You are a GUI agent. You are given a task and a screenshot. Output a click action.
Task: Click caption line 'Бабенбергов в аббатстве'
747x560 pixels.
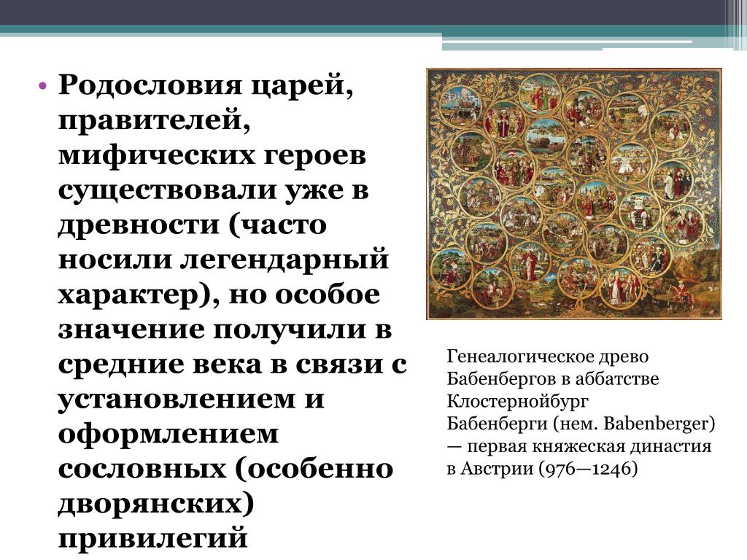pos(553,379)
